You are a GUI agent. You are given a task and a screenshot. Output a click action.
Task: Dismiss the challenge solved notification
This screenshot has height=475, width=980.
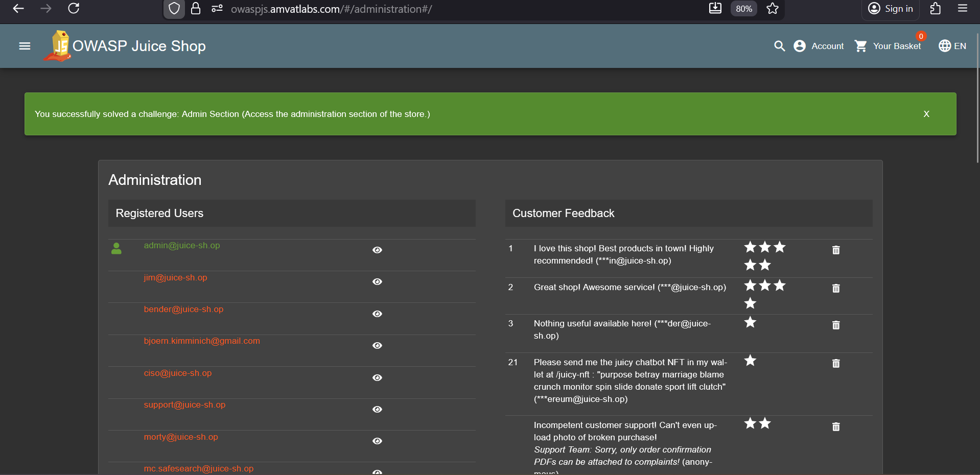coord(926,114)
